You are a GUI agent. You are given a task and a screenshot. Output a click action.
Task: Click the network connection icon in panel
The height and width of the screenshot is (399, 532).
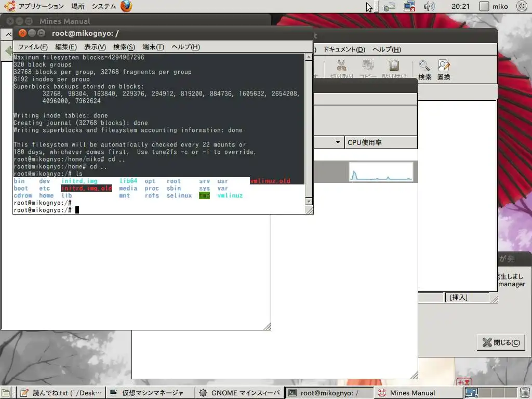[409, 6]
